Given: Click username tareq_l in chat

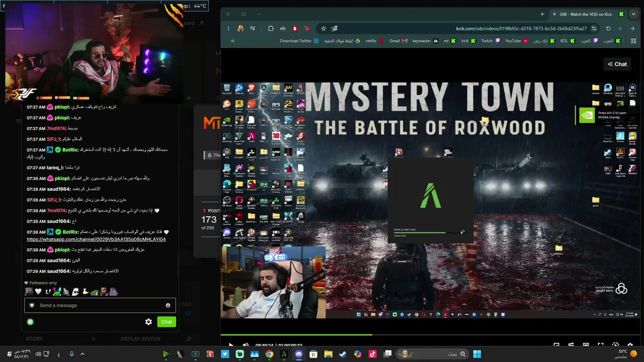Looking at the screenshot, I should tap(55, 167).
